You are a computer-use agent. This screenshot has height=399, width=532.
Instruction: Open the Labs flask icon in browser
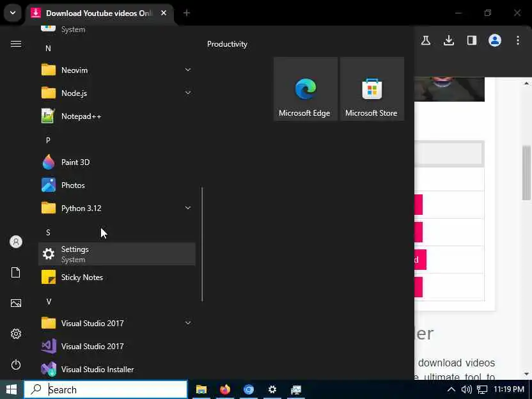click(x=426, y=40)
